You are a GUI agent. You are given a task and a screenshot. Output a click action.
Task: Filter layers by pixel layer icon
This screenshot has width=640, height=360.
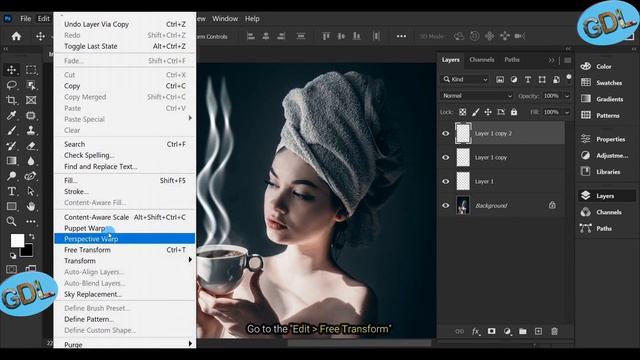(x=500, y=80)
